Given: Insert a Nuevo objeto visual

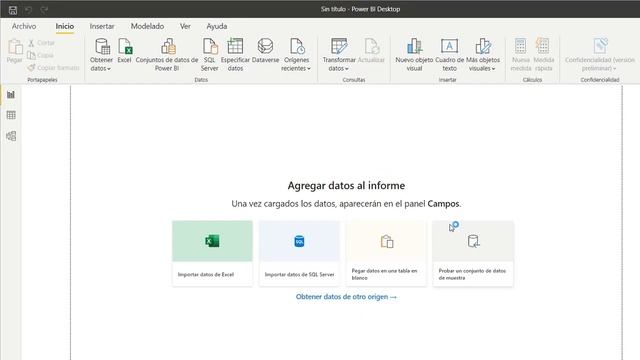Looking at the screenshot, I should point(414,54).
